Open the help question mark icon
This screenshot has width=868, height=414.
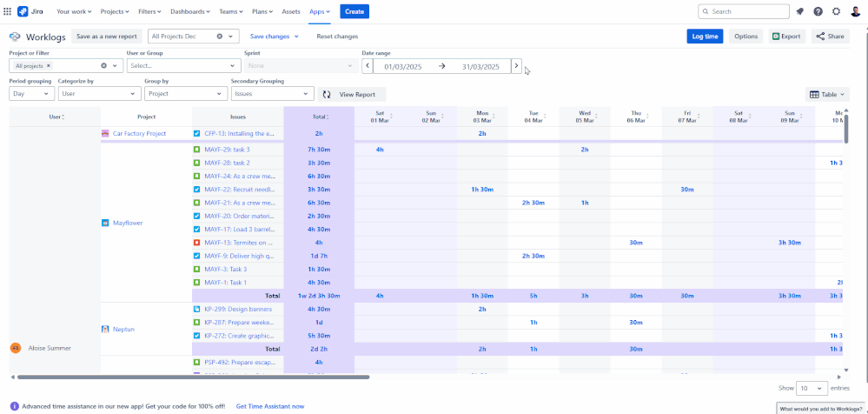coord(818,11)
